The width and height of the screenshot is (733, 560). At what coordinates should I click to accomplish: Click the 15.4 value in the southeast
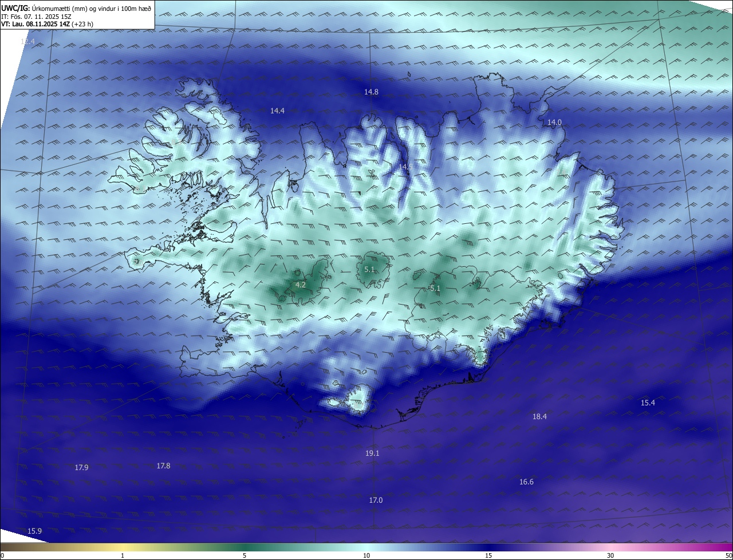tap(648, 403)
